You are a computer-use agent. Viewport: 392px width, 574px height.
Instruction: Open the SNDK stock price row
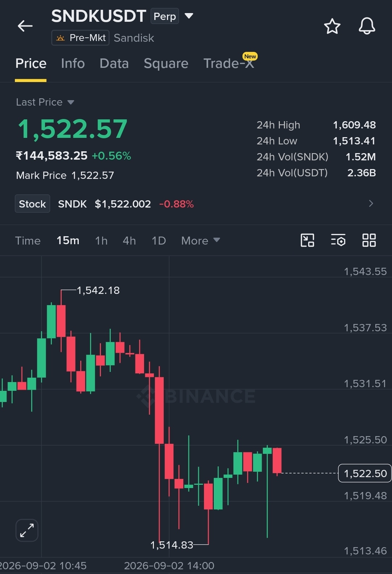tap(196, 204)
